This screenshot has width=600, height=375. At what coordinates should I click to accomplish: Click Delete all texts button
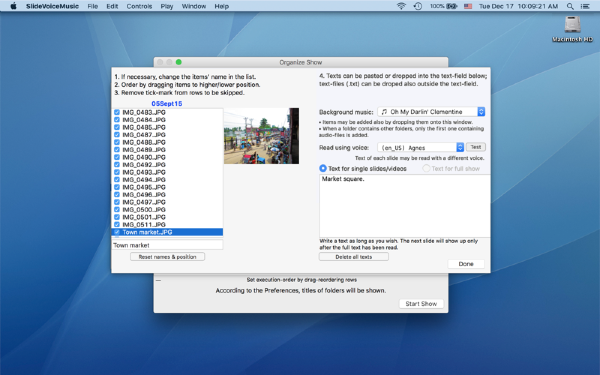pyautogui.click(x=354, y=257)
